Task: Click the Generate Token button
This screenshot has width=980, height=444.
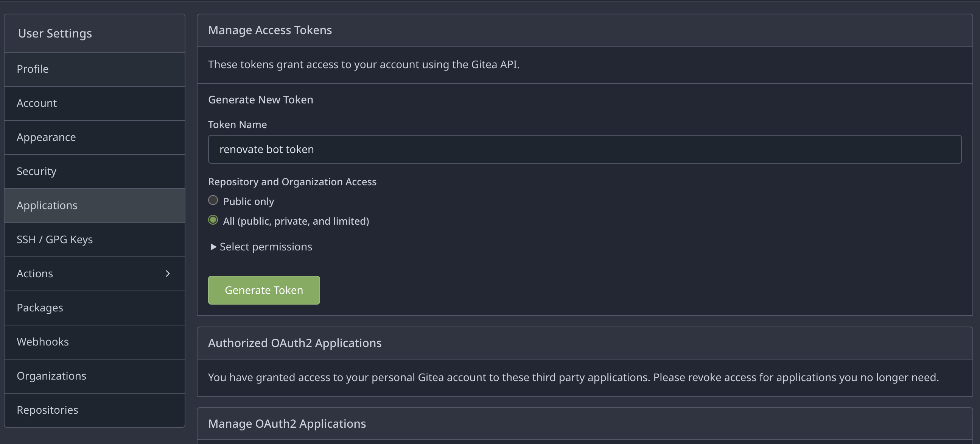Action: click(264, 290)
